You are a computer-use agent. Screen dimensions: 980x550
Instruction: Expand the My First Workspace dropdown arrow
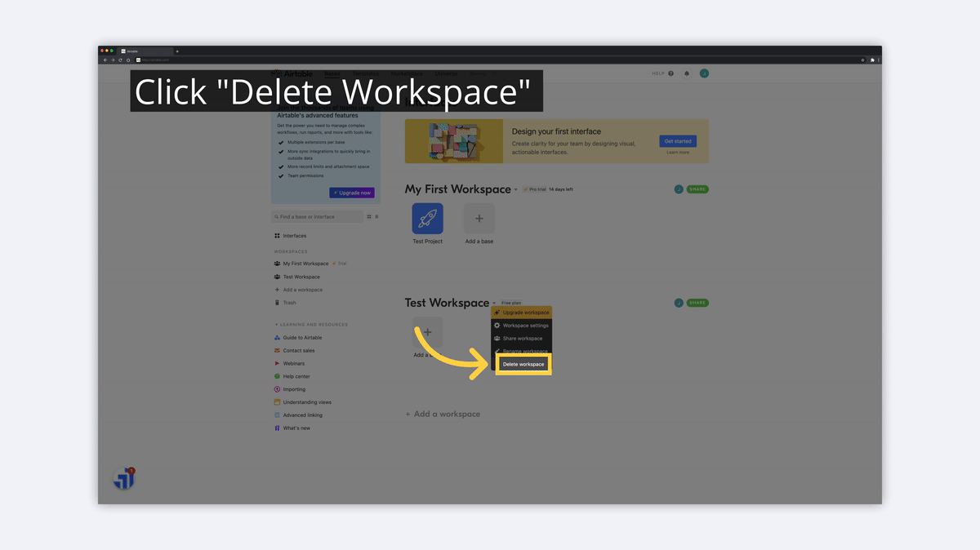(515, 189)
